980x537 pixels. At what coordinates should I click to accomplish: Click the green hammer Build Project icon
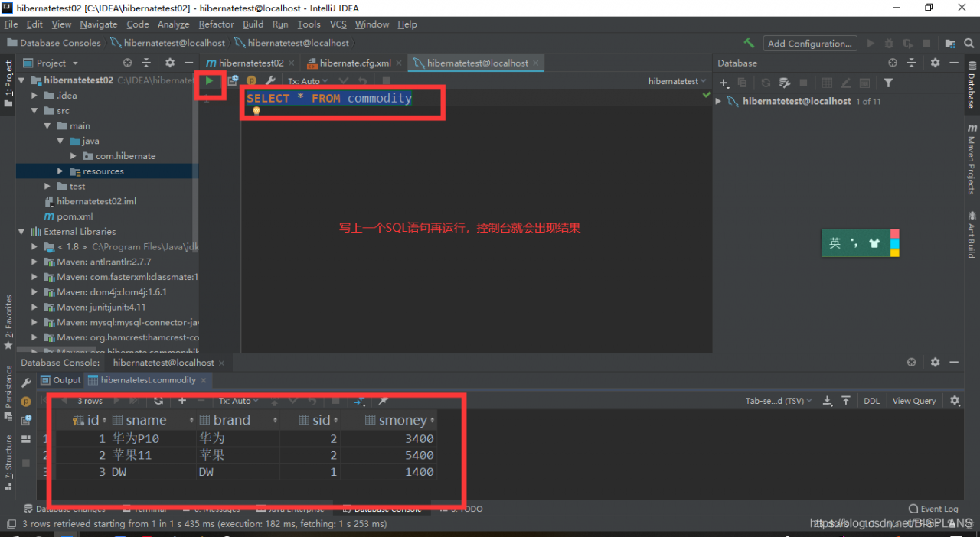749,43
